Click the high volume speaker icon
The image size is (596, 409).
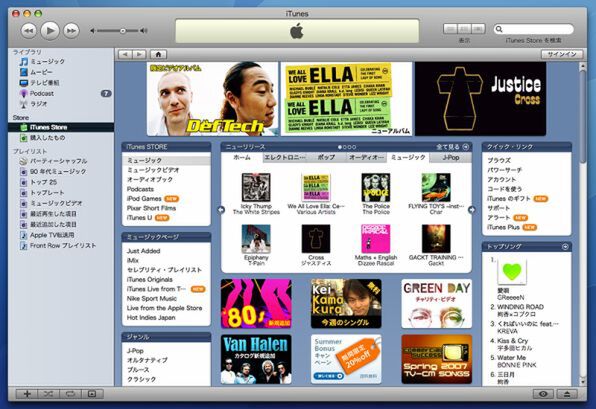point(143,31)
